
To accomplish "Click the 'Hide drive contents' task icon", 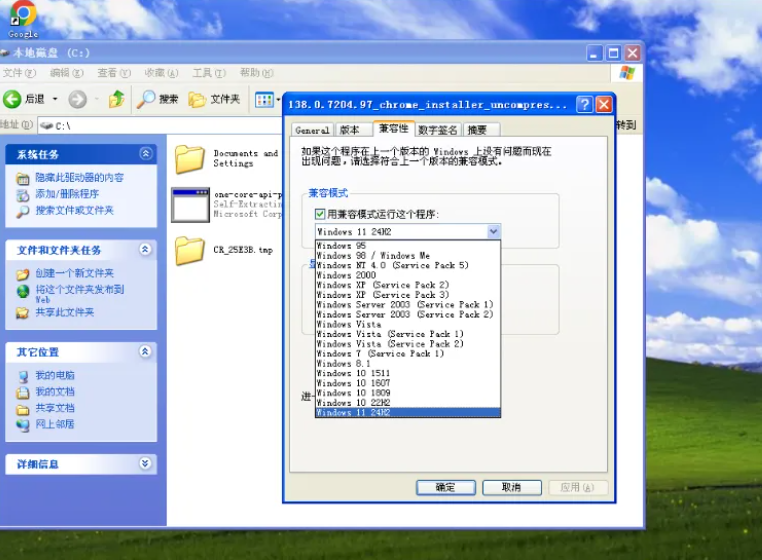I will click(x=23, y=178).
